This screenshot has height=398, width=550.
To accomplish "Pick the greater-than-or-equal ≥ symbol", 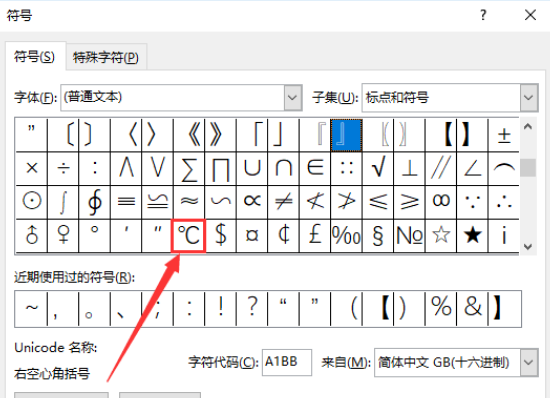I will [x=409, y=202].
